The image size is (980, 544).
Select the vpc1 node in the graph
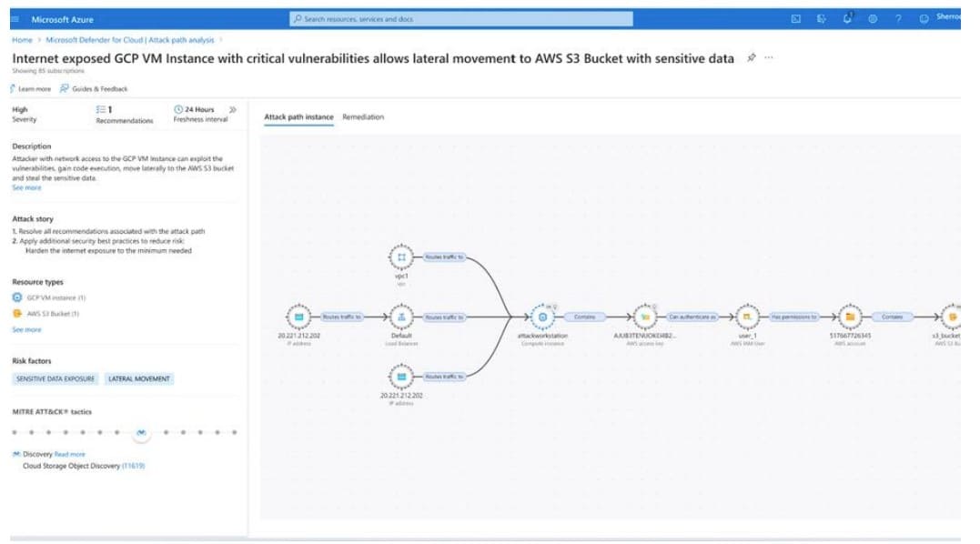(401, 257)
